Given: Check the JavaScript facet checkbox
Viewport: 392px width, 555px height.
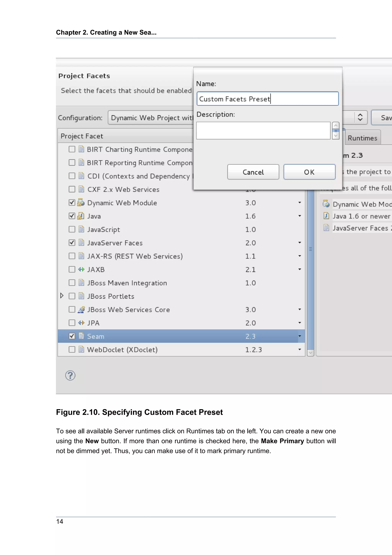Looking at the screenshot, I should pyautogui.click(x=72, y=229).
